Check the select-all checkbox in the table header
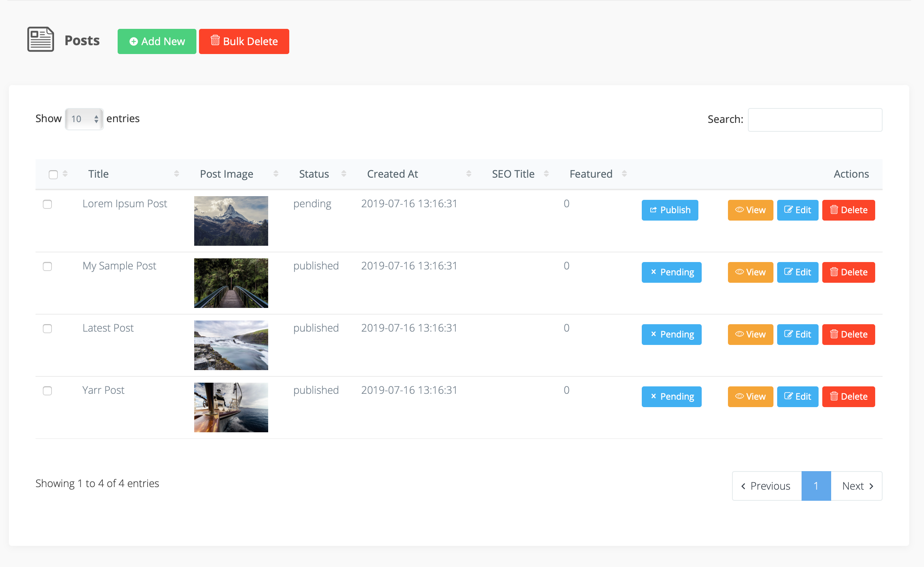The height and width of the screenshot is (567, 924). coord(53,174)
